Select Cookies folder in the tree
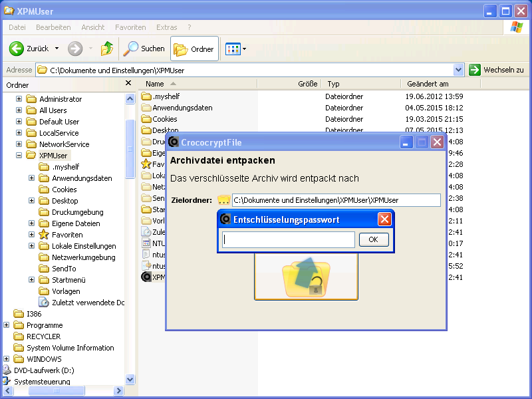 pos(58,190)
